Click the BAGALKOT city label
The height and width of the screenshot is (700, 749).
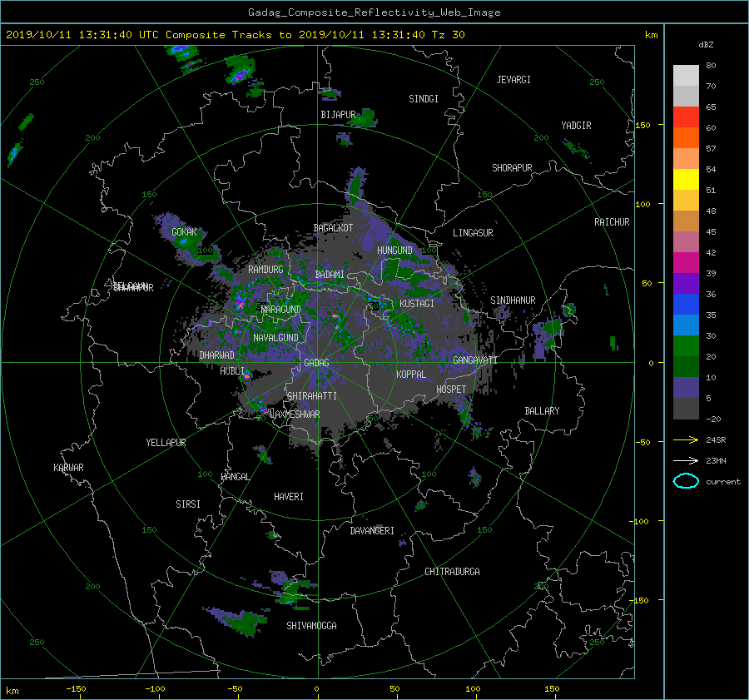333,228
